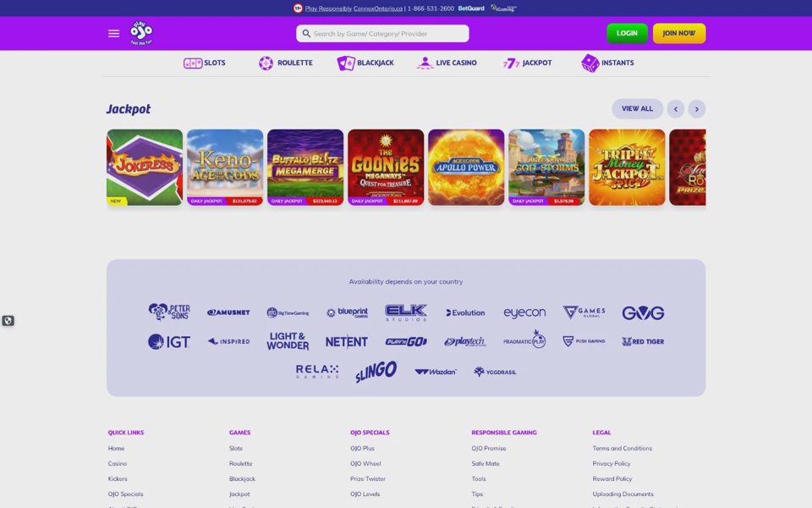Open the Play Responsibly link
Viewport: 812px width, 508px height.
click(x=328, y=8)
